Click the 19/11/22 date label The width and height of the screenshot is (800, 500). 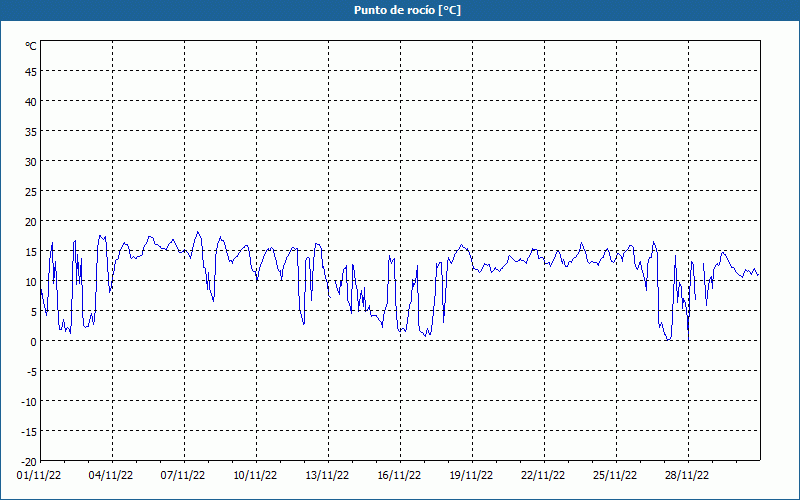[471, 476]
